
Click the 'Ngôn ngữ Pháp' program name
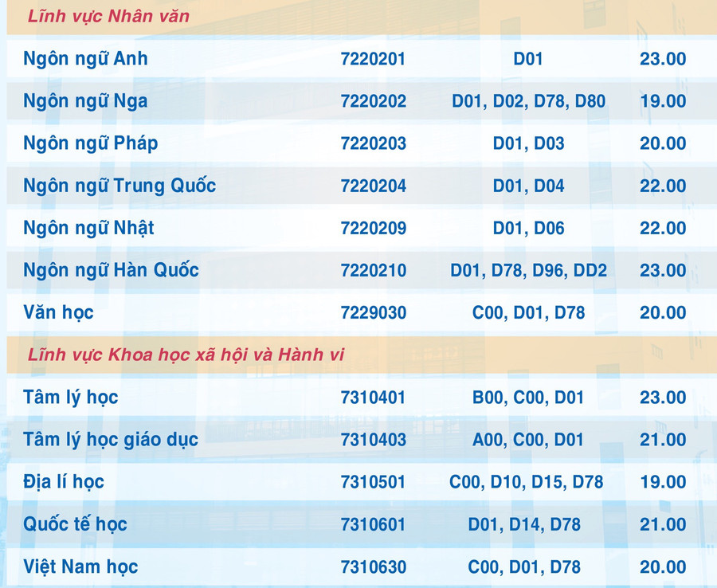point(91,143)
